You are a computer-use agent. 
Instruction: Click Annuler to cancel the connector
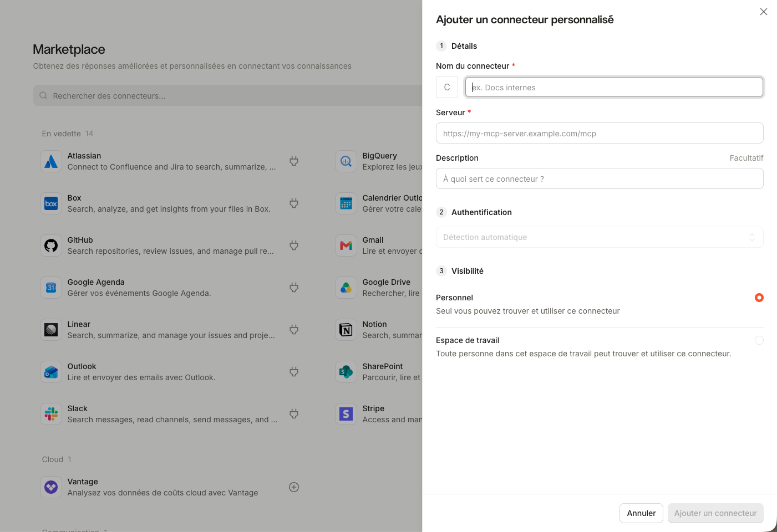point(641,513)
